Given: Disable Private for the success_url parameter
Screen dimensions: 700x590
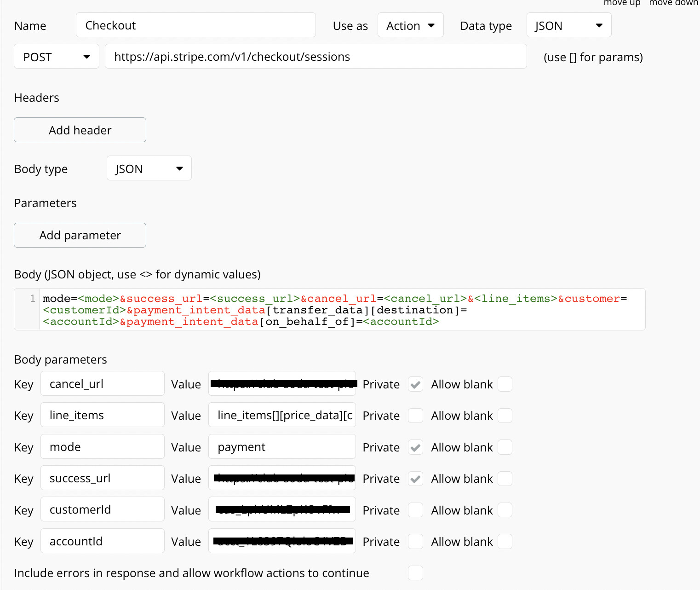Looking at the screenshot, I should (415, 479).
